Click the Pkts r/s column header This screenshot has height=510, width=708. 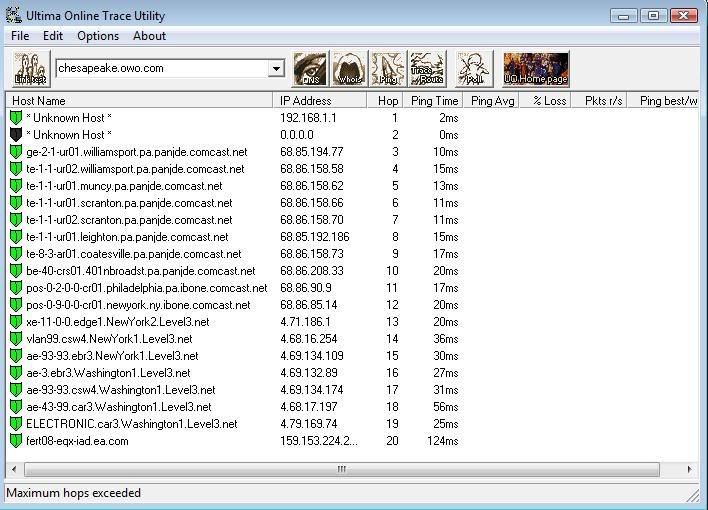(599, 101)
